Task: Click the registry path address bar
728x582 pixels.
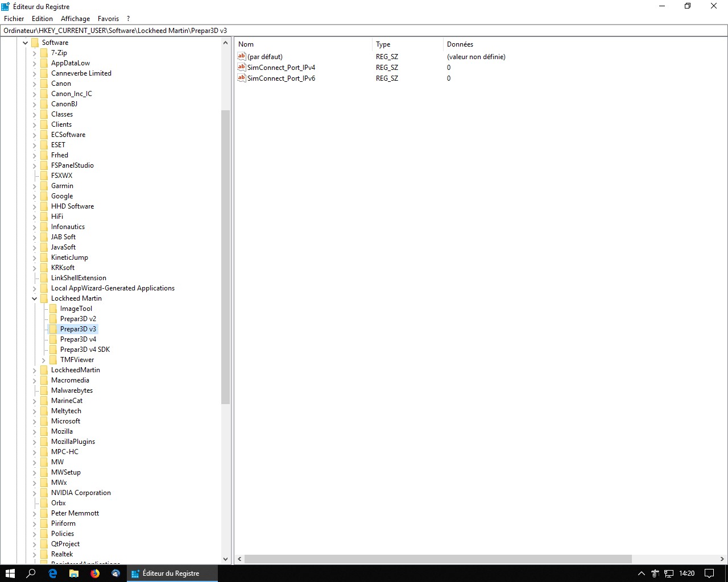Action: 364,31
